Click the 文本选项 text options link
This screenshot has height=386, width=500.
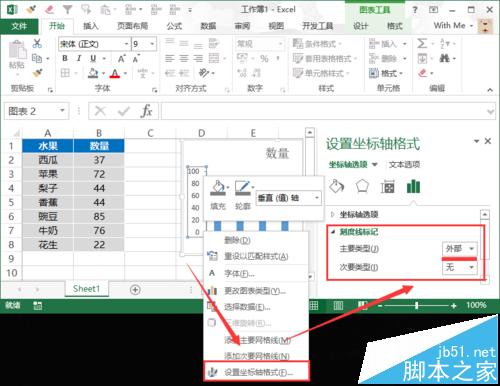[x=404, y=164]
